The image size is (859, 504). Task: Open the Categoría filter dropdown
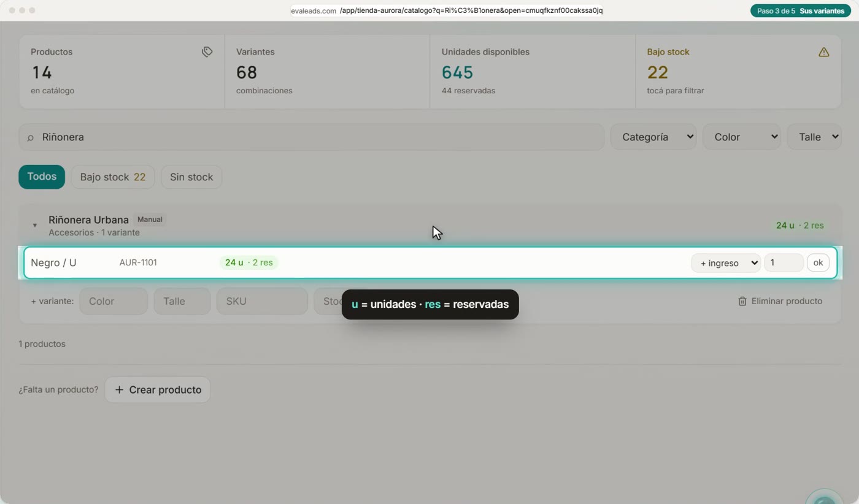(x=653, y=137)
